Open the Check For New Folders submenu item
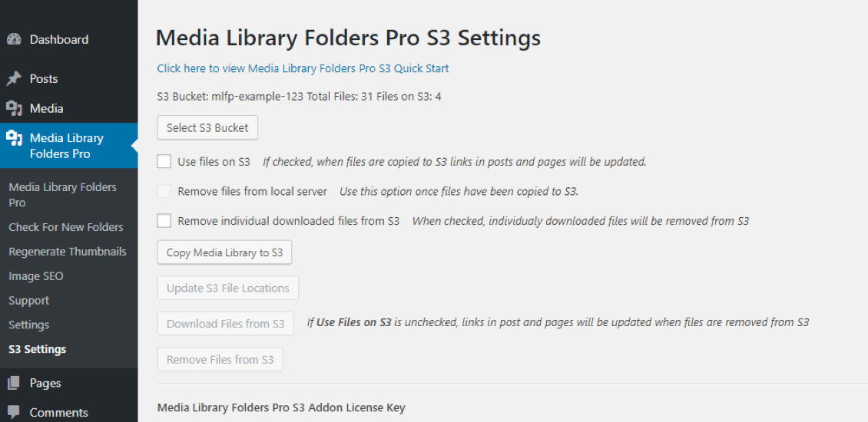868x422 pixels. (x=66, y=227)
